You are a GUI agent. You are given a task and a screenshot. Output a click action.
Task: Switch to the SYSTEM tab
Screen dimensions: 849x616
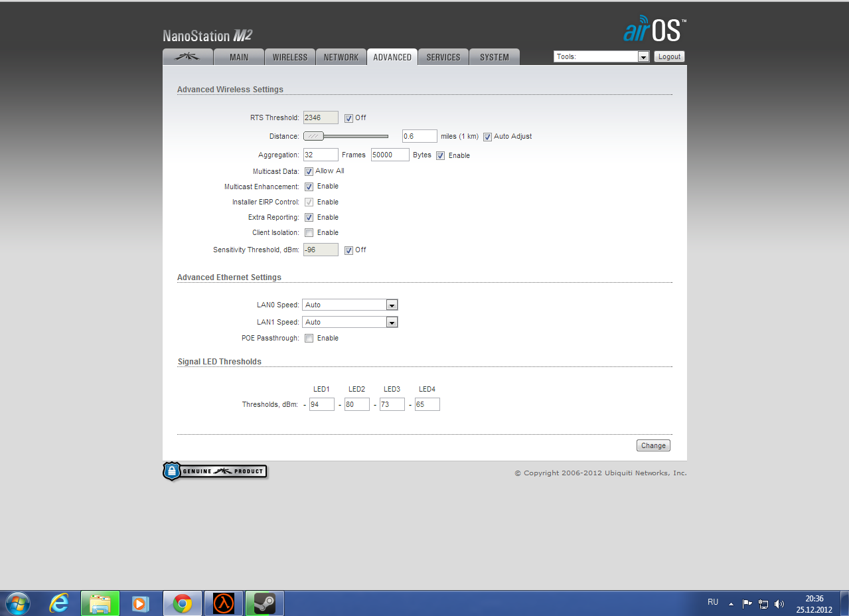495,57
